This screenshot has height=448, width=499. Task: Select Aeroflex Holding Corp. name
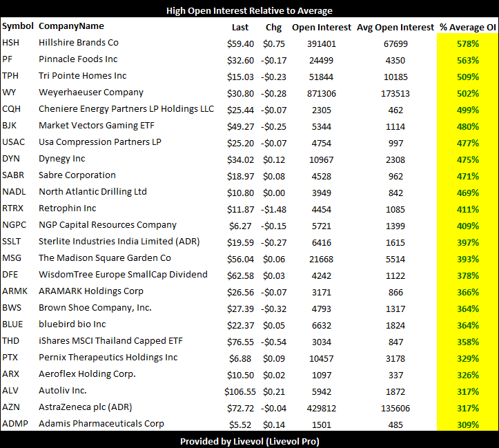pos(87,374)
